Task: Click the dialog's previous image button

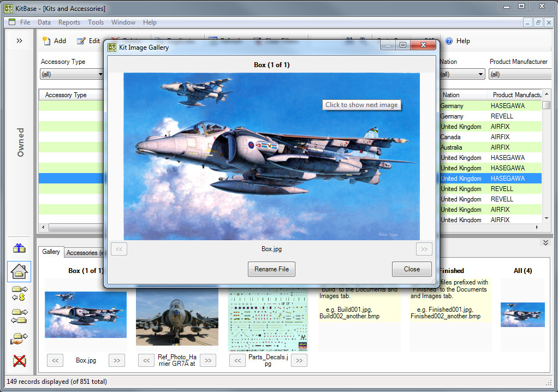Action: [119, 249]
